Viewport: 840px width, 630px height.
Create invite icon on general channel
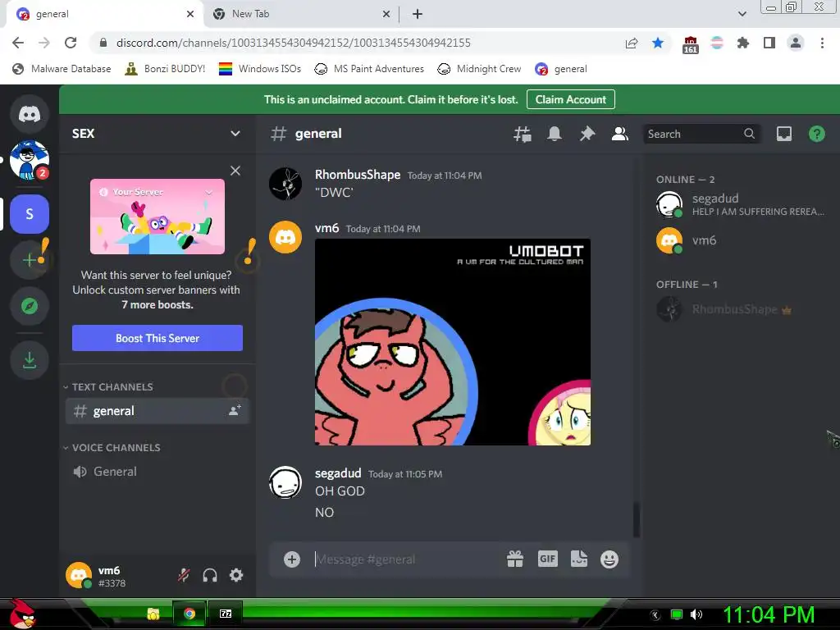[x=235, y=411]
